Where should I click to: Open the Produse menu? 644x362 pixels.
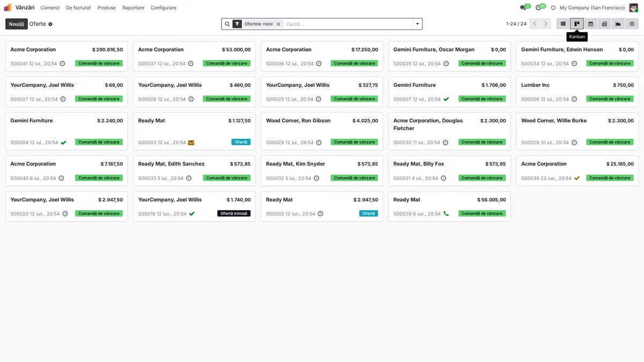(107, 8)
